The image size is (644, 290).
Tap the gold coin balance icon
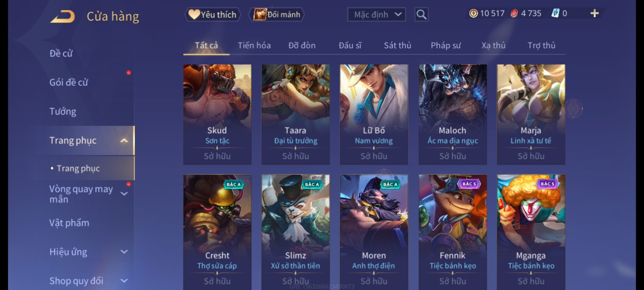(473, 13)
